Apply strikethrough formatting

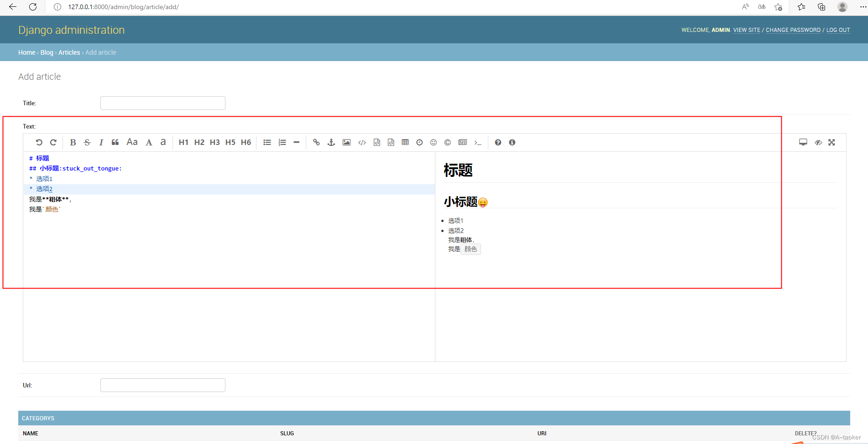pyautogui.click(x=87, y=142)
